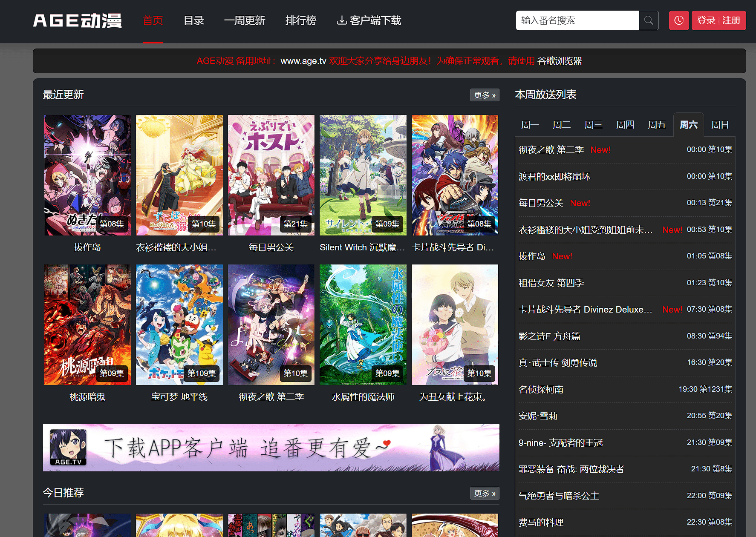Click the 宝可梦 地平线 title text link
The image size is (756, 537).
click(x=179, y=397)
